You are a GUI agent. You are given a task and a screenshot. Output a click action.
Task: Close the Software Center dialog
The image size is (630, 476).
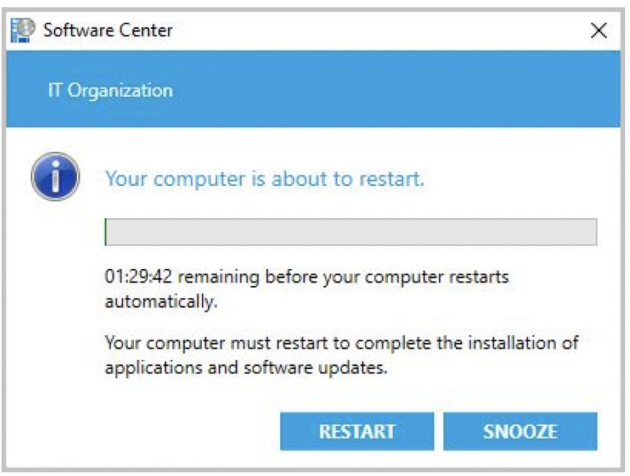point(599,31)
